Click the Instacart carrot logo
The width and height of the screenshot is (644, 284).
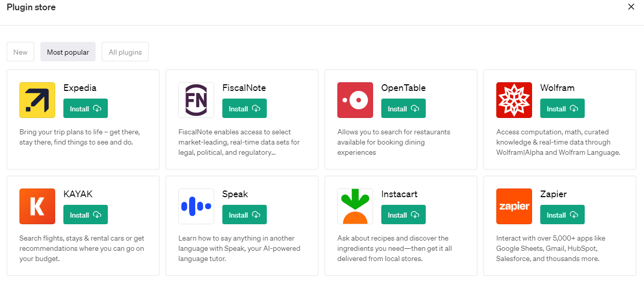(x=355, y=206)
